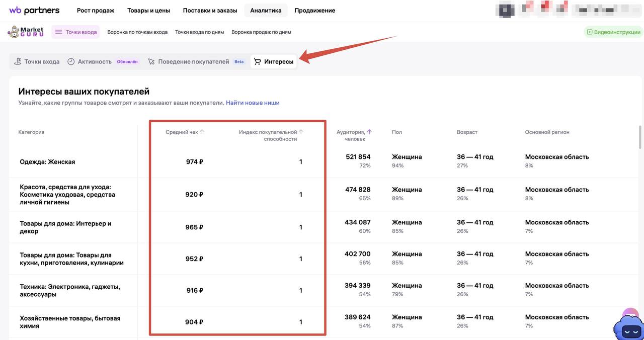
Task: Select the Аналитика menu item
Action: click(x=266, y=11)
